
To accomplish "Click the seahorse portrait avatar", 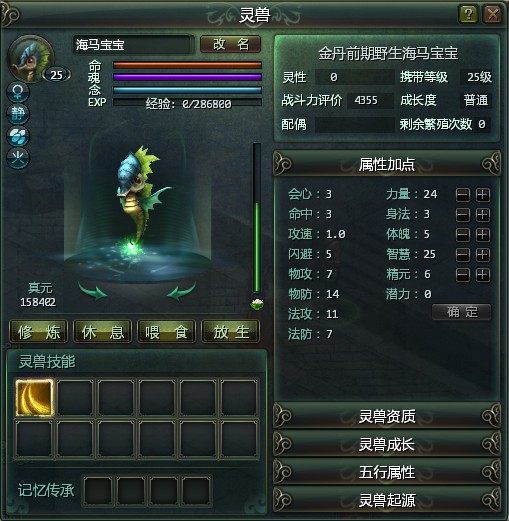I will click(x=30, y=58).
